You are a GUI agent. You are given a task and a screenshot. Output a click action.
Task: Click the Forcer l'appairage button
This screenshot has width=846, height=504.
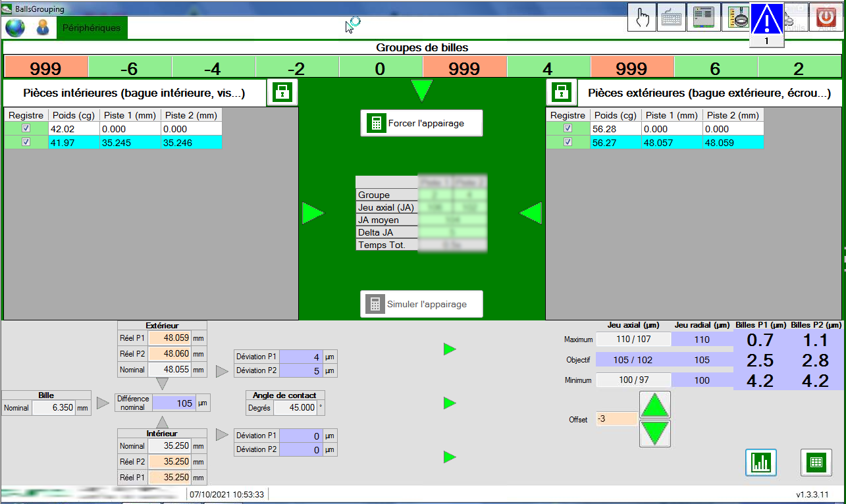[421, 123]
